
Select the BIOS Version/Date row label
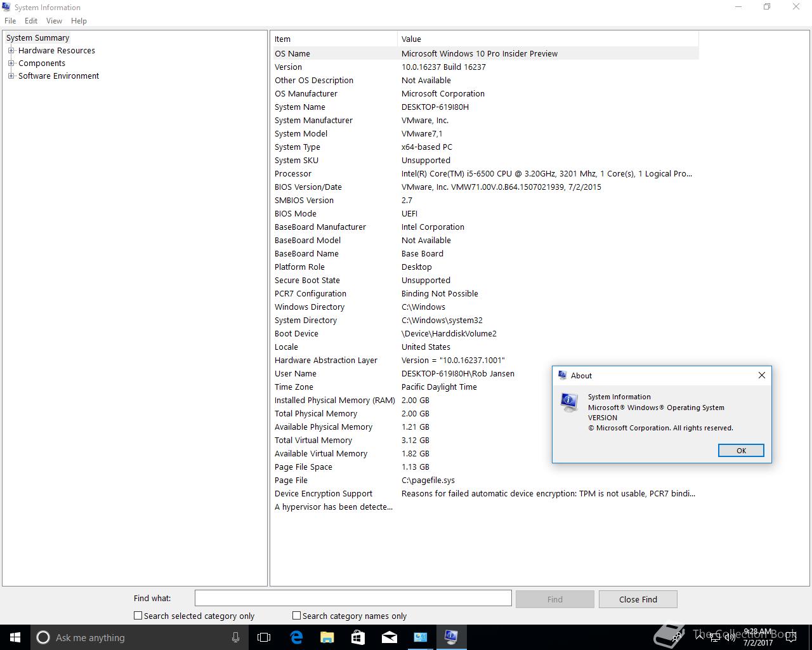point(308,187)
